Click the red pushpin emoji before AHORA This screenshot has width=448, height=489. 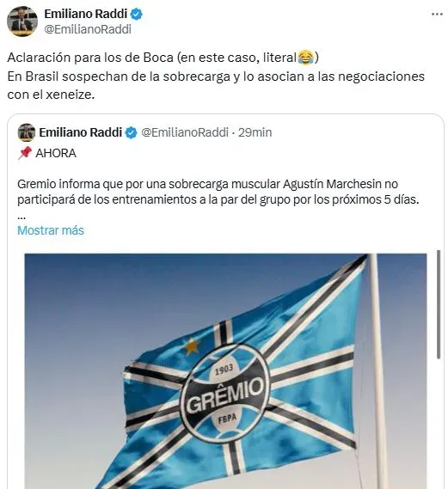[x=25, y=153]
